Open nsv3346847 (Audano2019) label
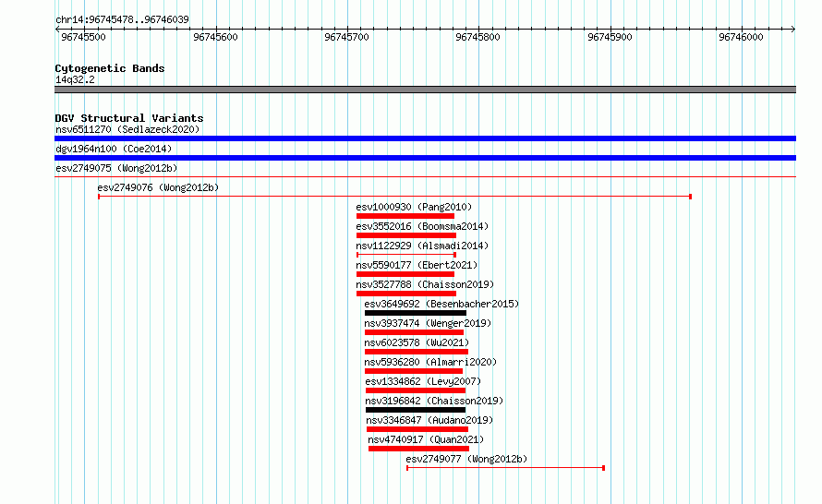This screenshot has width=822, height=504. (x=429, y=420)
